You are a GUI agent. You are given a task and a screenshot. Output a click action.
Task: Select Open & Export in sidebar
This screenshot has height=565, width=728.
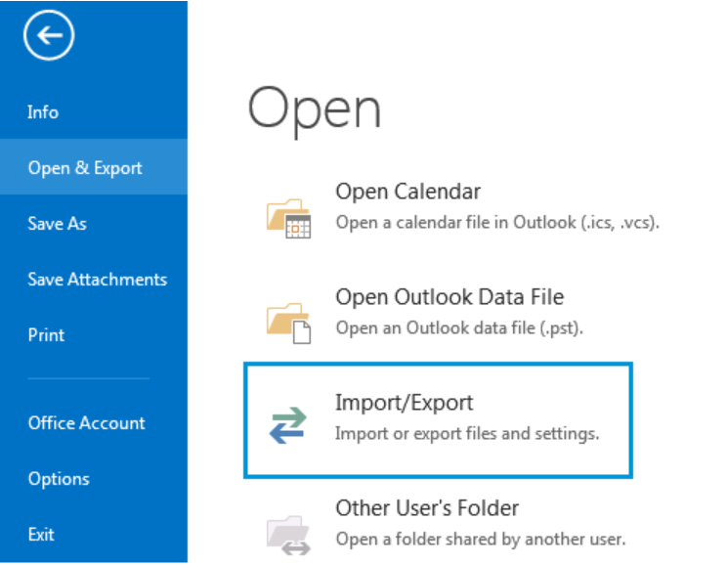(x=94, y=167)
